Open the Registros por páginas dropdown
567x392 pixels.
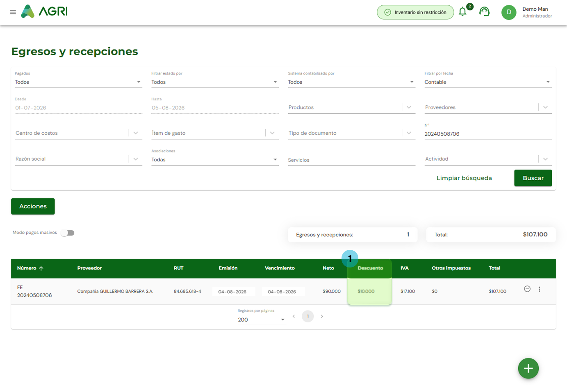coord(262,320)
